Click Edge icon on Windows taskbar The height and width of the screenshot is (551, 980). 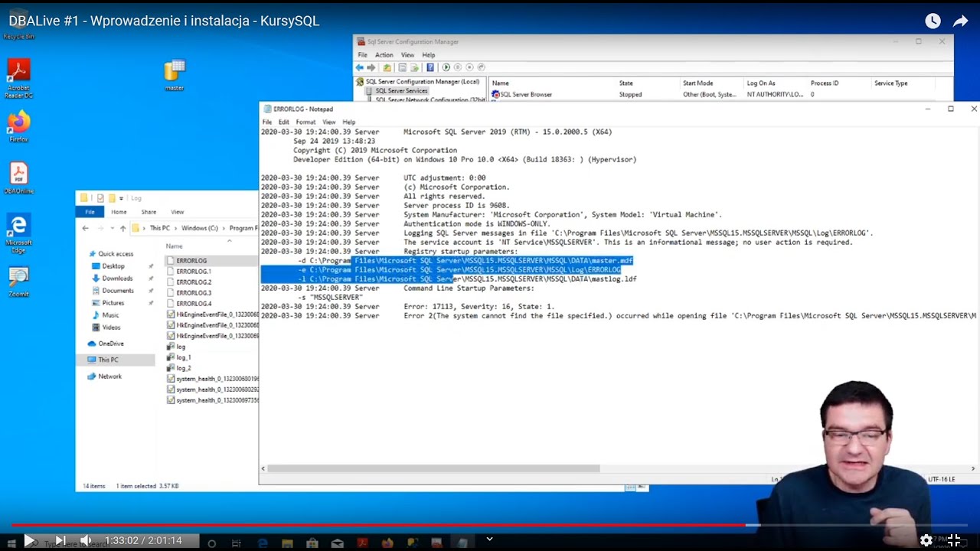point(263,543)
